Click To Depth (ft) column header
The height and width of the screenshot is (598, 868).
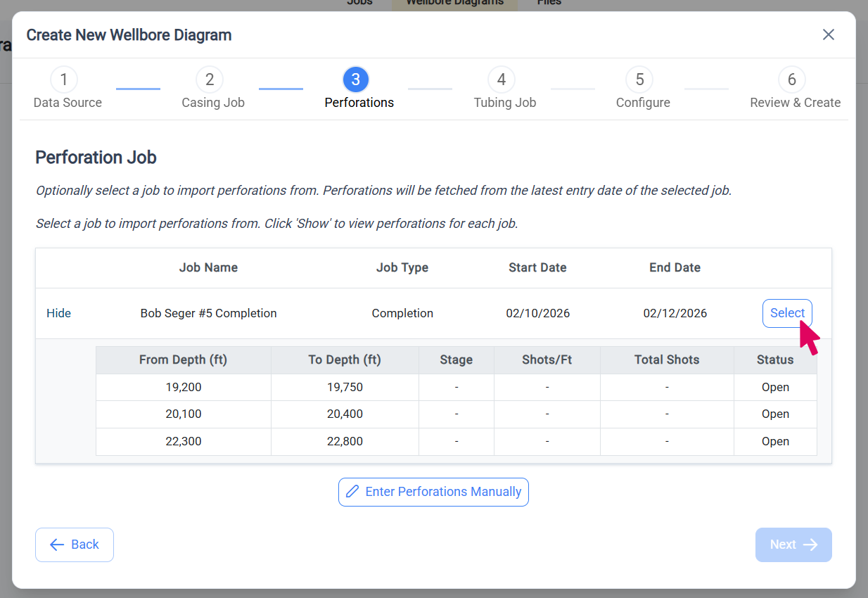tap(345, 360)
